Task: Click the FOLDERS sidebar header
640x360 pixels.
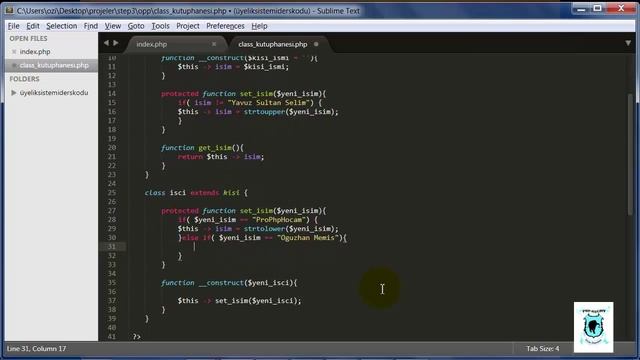Action: pyautogui.click(x=24, y=79)
